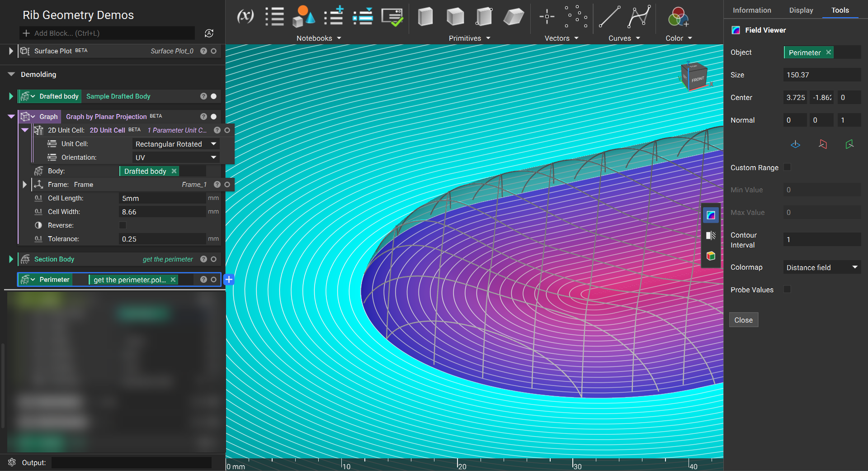The width and height of the screenshot is (868, 471).
Task: Select the spline curve tool
Action: [639, 17]
